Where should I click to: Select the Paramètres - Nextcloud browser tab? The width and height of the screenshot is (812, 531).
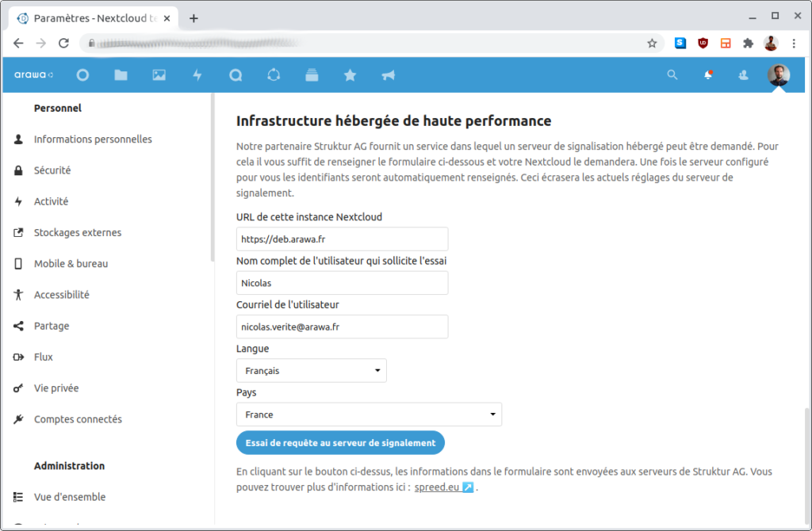(94, 19)
